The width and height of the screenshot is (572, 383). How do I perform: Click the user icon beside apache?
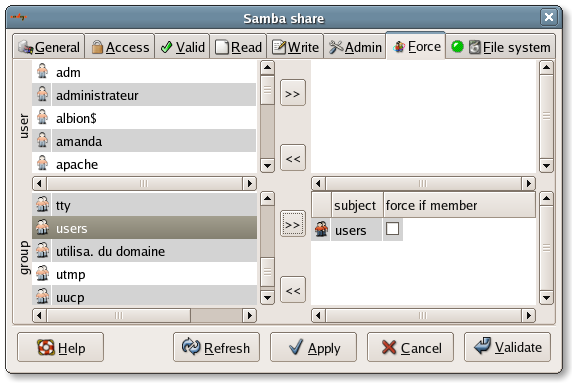pos(42,164)
